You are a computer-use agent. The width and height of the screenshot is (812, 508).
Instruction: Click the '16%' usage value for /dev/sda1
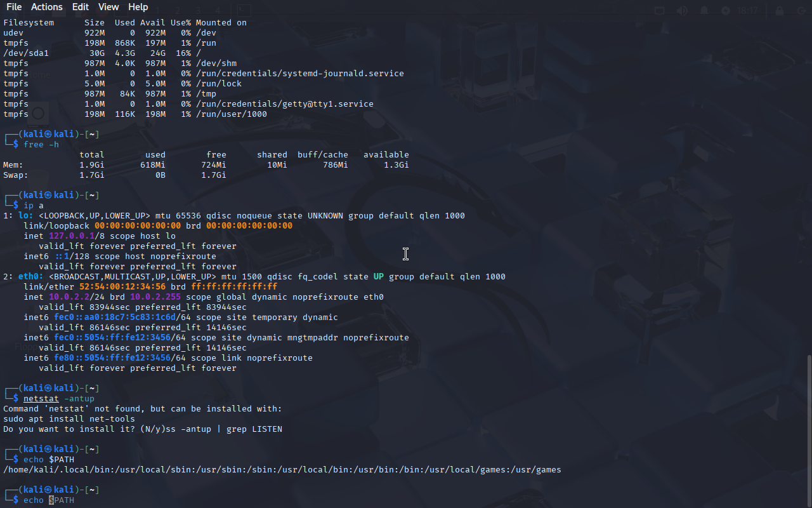coord(183,53)
